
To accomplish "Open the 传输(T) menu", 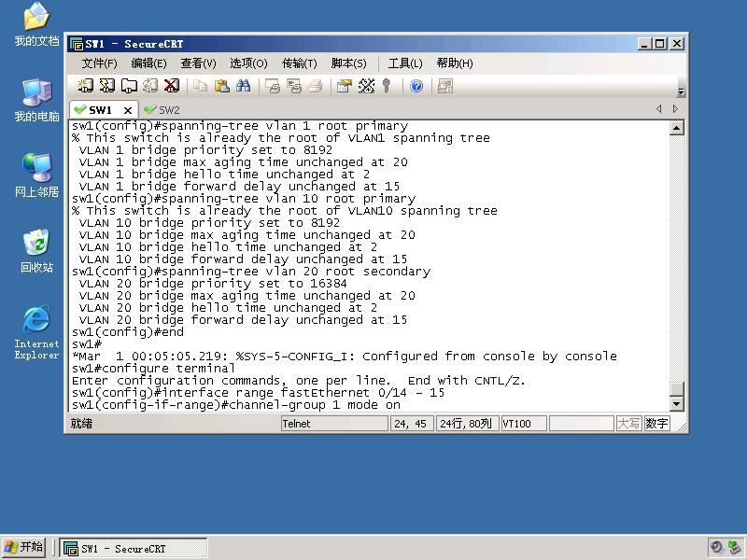I will [x=299, y=63].
